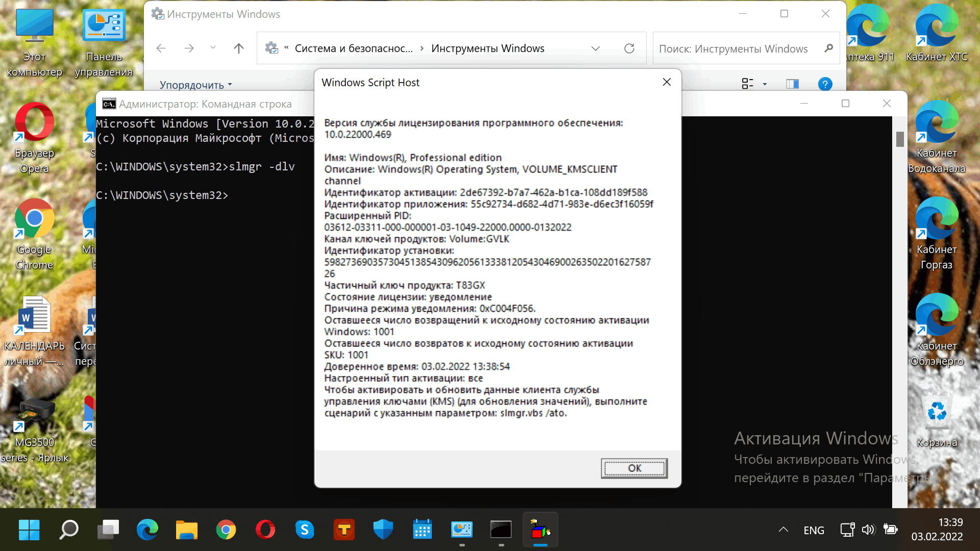Image resolution: width=980 pixels, height=551 pixels.
Task: Show hidden tray icons chevron
Action: 783,530
